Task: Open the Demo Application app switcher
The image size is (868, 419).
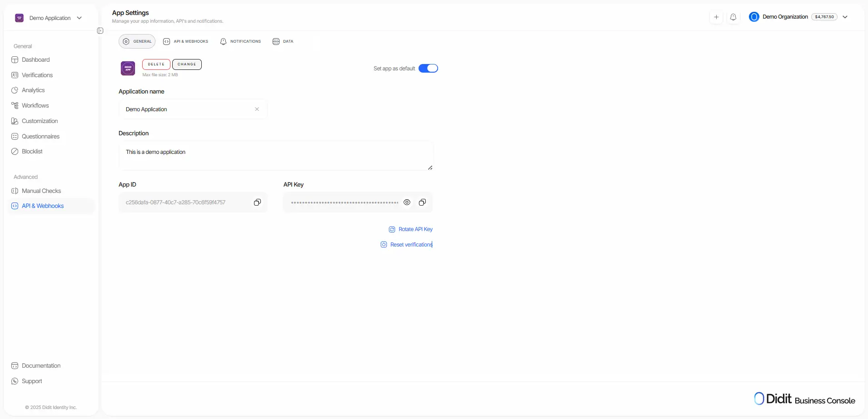Action: click(x=49, y=18)
